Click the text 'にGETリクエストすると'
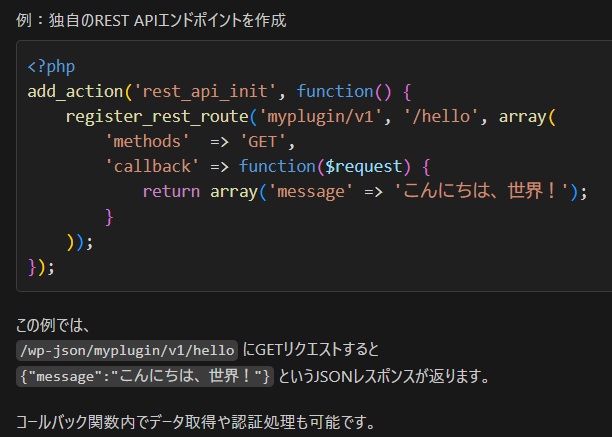The width and height of the screenshot is (612, 437). coord(310,350)
